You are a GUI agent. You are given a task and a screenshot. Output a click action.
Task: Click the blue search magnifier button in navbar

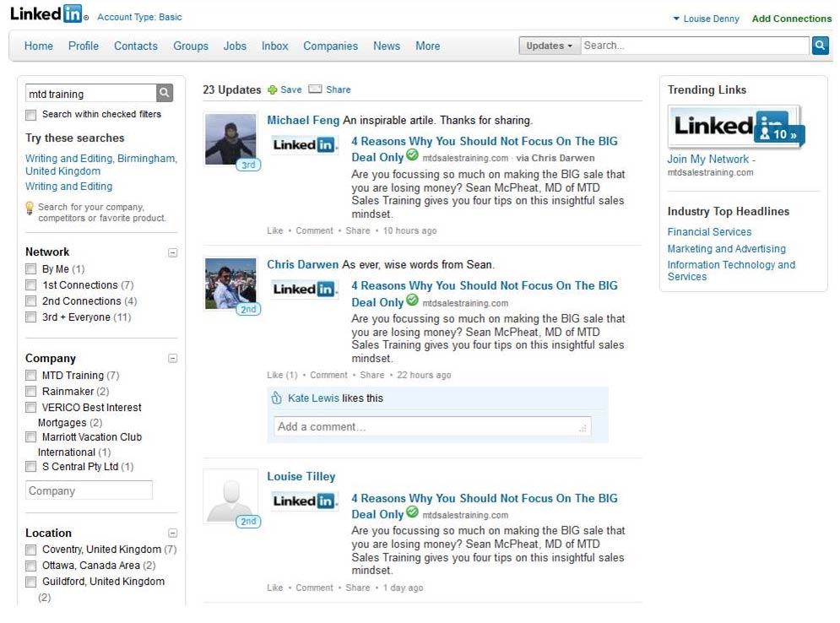821,46
